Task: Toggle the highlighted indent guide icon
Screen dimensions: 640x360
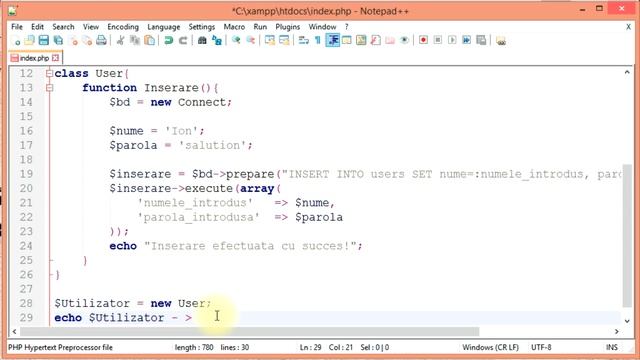Action: click(333, 40)
